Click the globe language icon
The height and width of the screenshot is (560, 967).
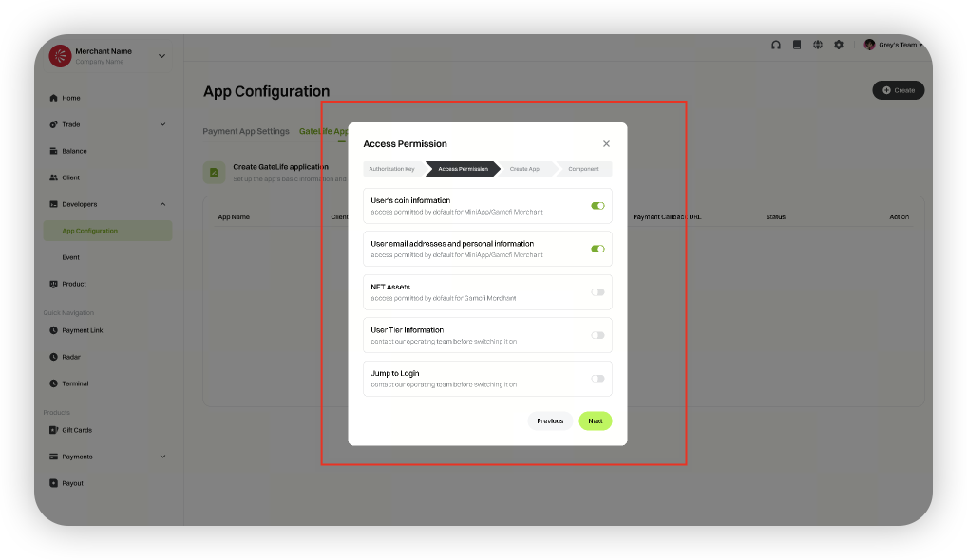click(x=818, y=45)
